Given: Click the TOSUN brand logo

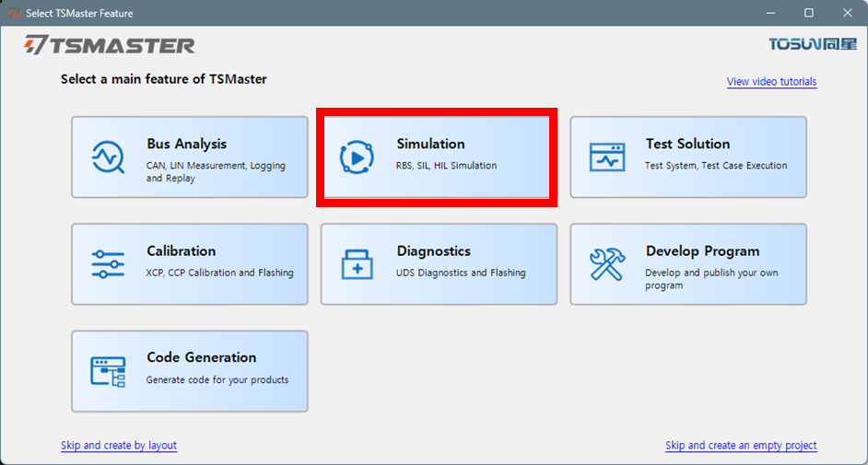Looking at the screenshot, I should [813, 43].
